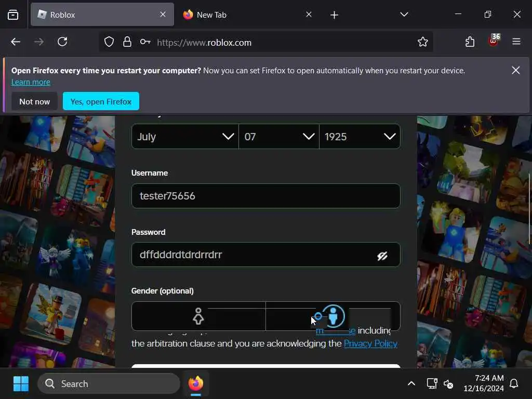Open the uBlock extension badge icon

(x=494, y=41)
